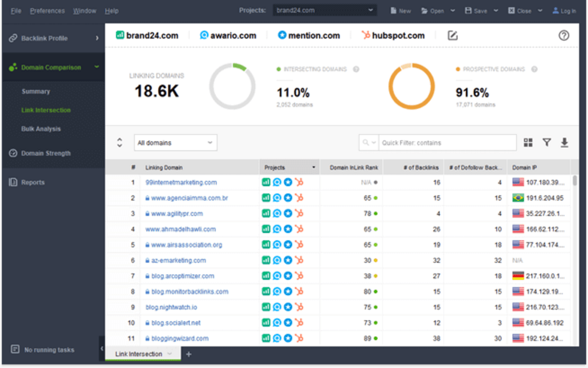Image resolution: width=588 pixels, height=368 pixels.
Task: Click the Brazil flag in agenciaimma row
Action: 518,198
